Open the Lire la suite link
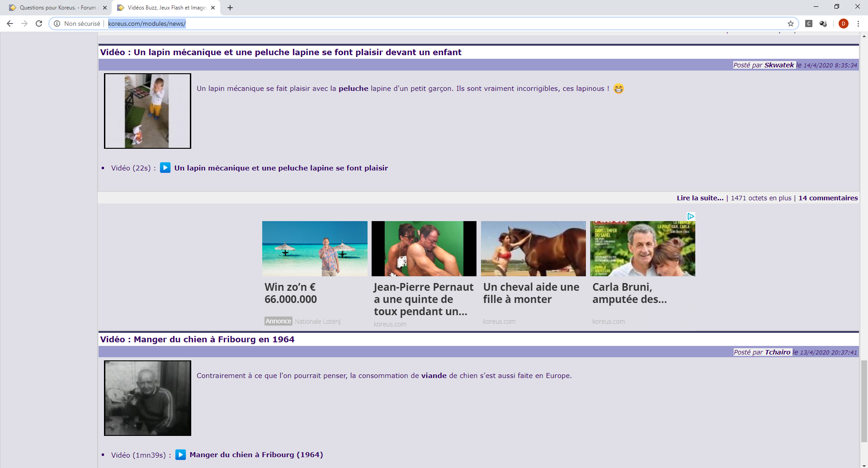This screenshot has height=468, width=868. pos(700,198)
